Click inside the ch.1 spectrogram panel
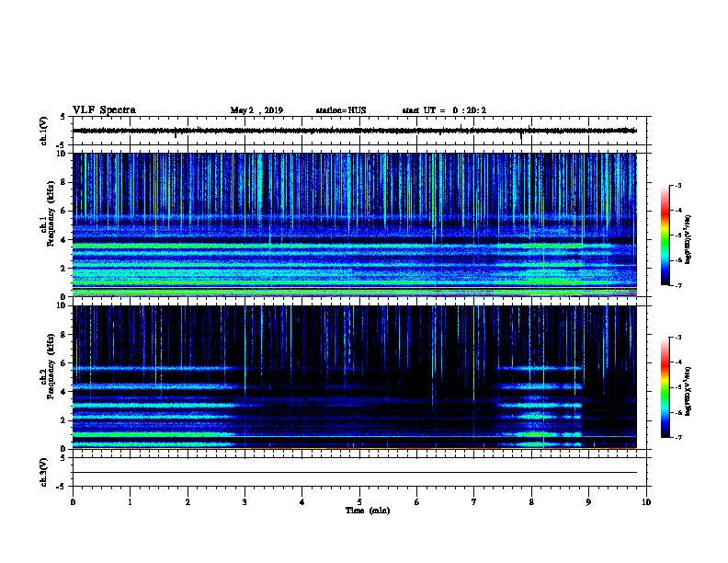This screenshot has width=728, height=563. tap(354, 224)
